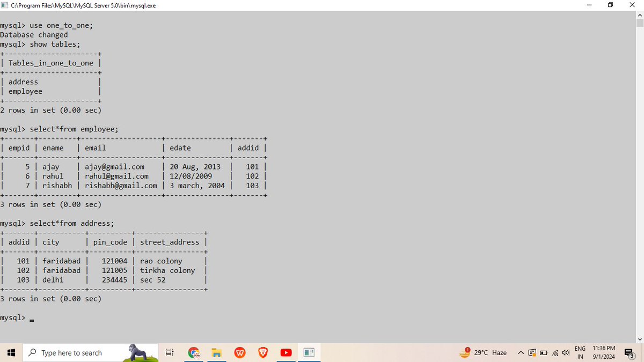644x362 pixels.
Task: Open YouTube app from the taskbar
Action: click(x=286, y=352)
